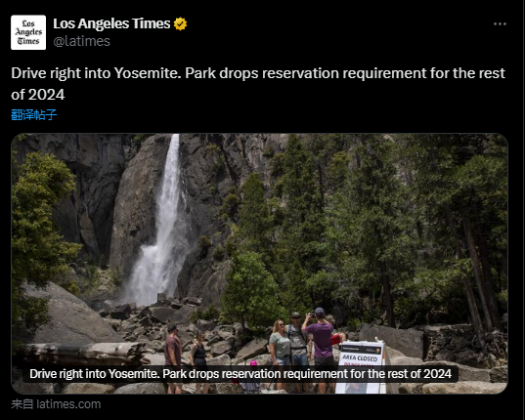Click the Los Angeles Times profile avatar

pos(28,32)
